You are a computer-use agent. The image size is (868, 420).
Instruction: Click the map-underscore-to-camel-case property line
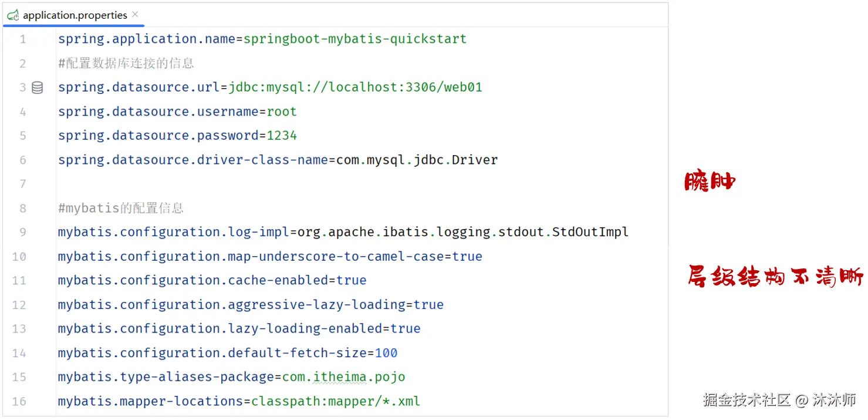point(270,257)
